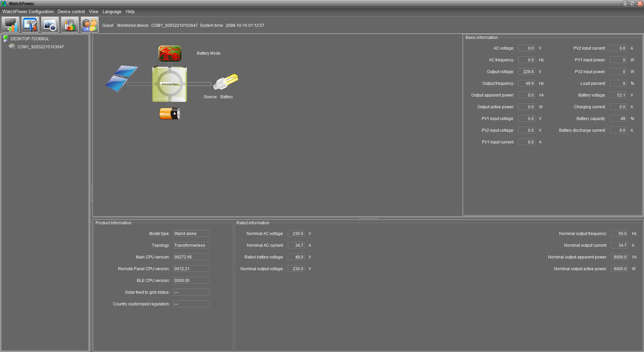Click the PV2 input voltage value field
Image resolution: width=644 pixels, height=352 pixels.
[527, 130]
